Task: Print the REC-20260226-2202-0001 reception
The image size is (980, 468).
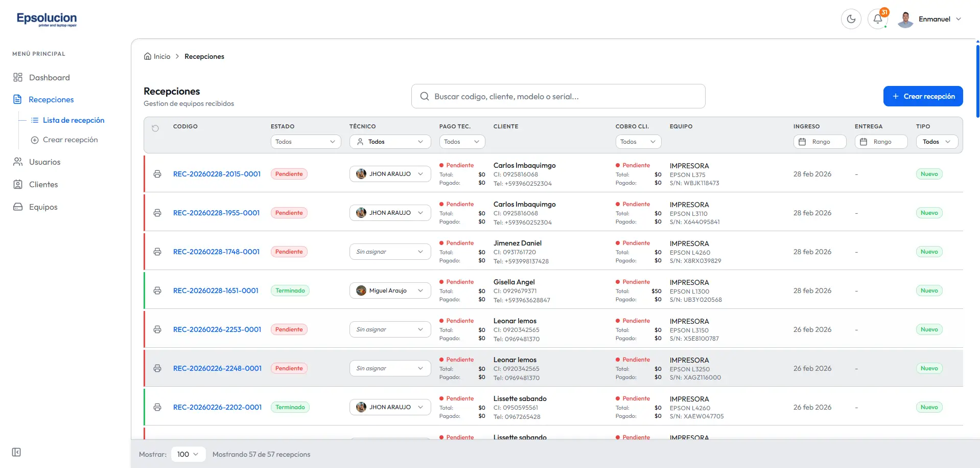Action: [x=157, y=407]
